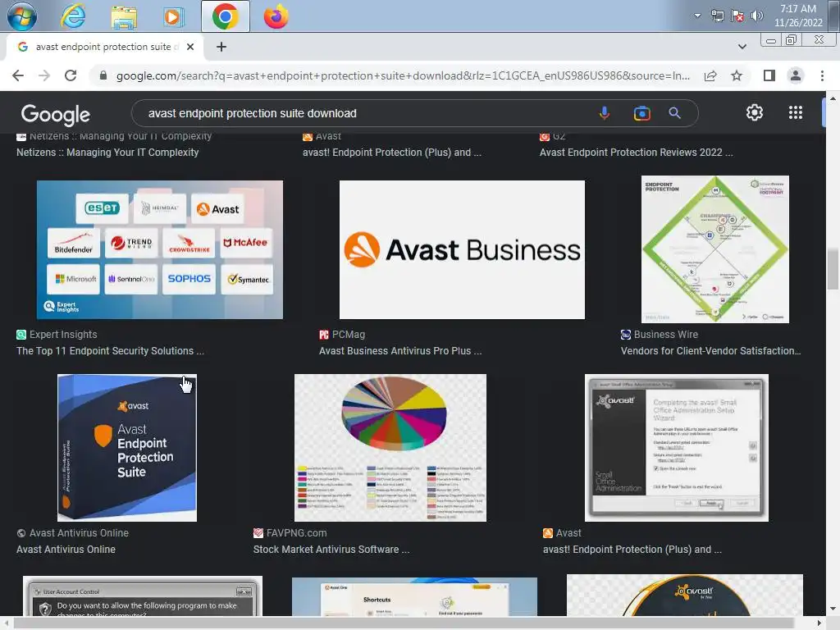The image size is (840, 630).
Task: Click the volume speaker tray icon
Action: (757, 16)
